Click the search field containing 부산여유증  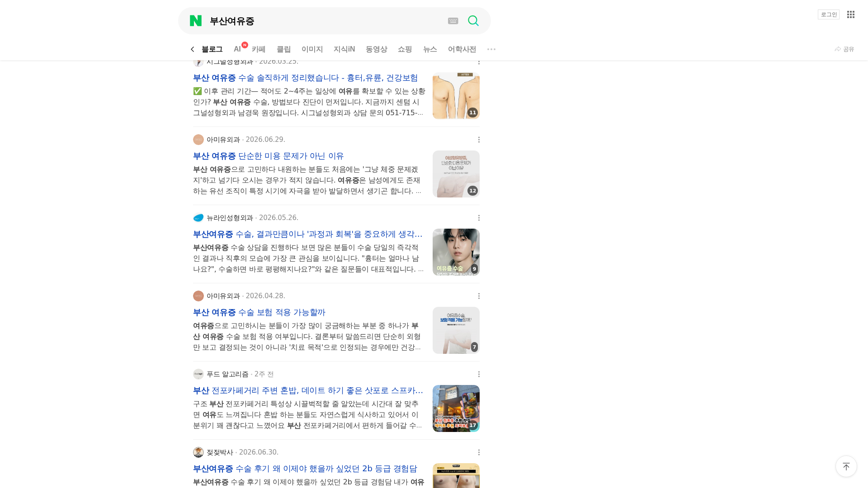pyautogui.click(x=325, y=21)
